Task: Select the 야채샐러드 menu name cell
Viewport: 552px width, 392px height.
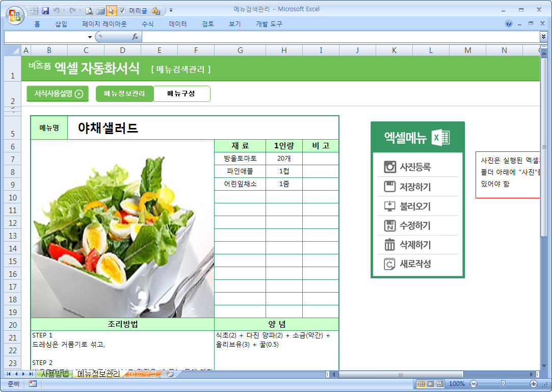Action: pyautogui.click(x=203, y=128)
